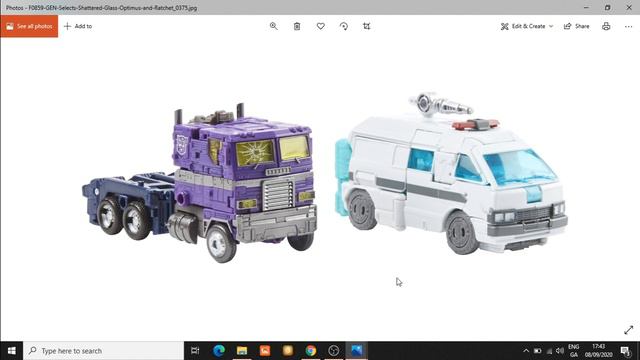The height and width of the screenshot is (360, 640).
Task: Open the network status icon
Action: 549,351
